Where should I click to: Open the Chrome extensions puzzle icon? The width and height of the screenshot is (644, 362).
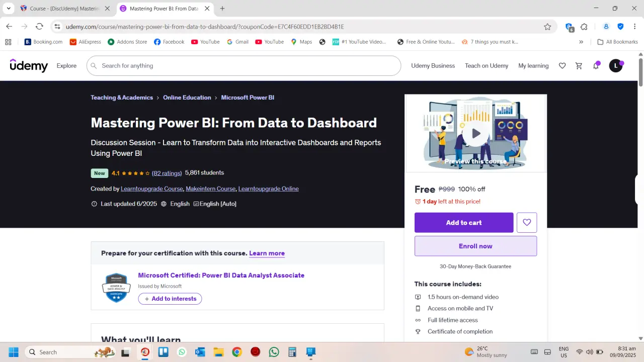click(x=584, y=27)
